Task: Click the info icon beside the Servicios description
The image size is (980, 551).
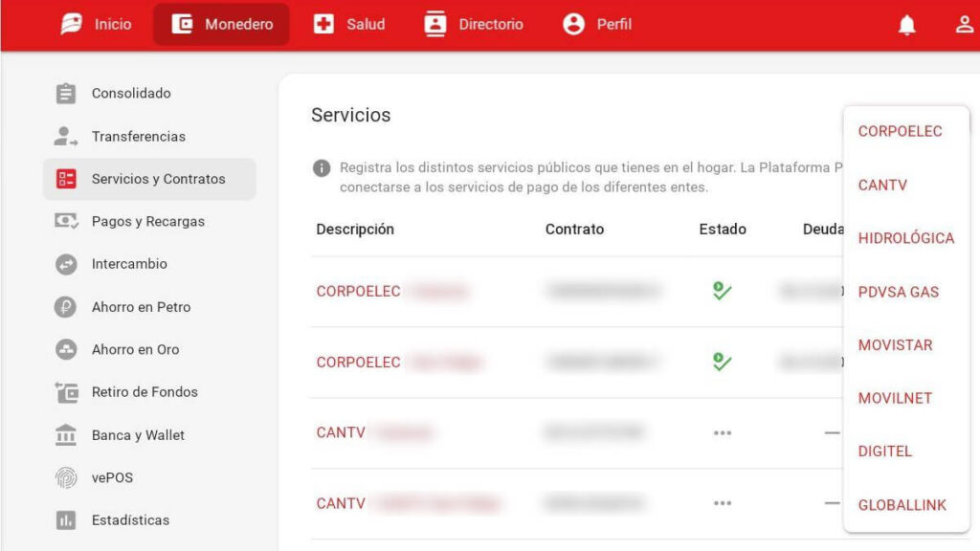Action: (x=323, y=168)
